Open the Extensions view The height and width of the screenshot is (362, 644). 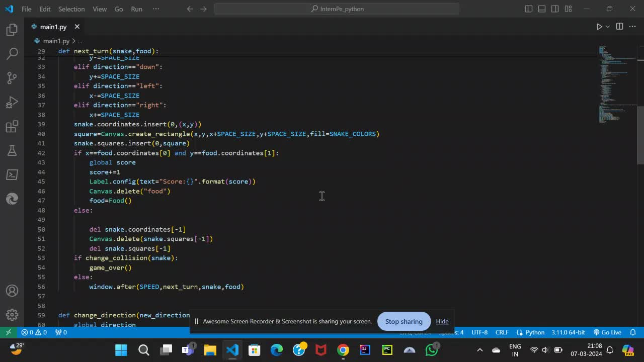point(12,126)
